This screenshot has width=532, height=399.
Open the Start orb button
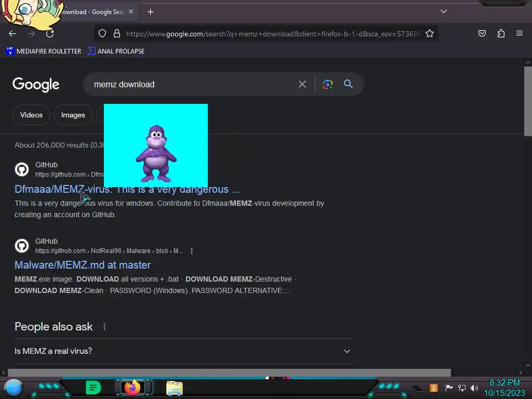[x=14, y=388]
